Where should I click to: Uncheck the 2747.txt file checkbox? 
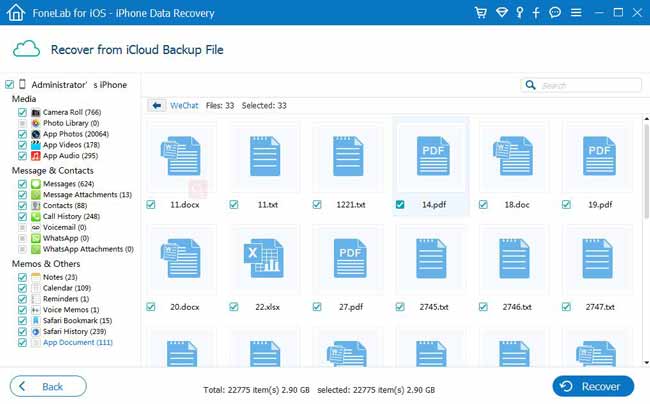pos(566,307)
